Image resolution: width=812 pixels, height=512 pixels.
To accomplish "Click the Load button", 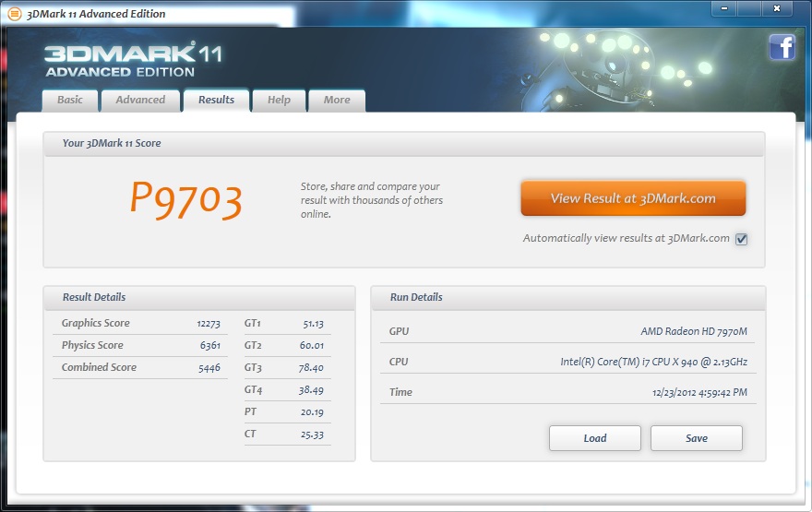I will [595, 438].
